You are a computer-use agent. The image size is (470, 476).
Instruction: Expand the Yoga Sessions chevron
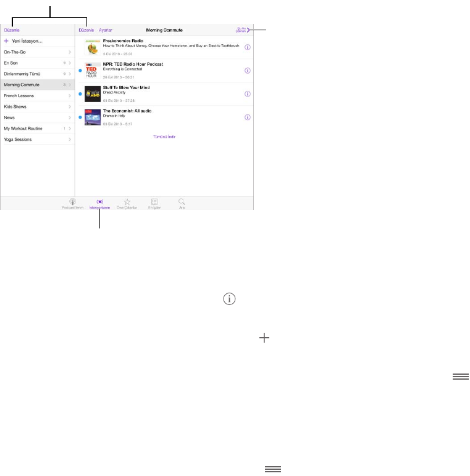70,140
